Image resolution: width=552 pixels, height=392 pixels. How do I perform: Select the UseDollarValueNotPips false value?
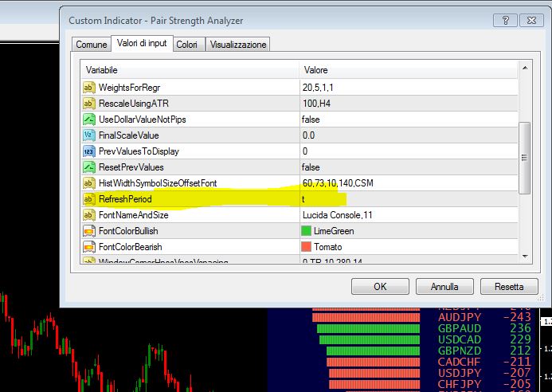click(x=409, y=120)
